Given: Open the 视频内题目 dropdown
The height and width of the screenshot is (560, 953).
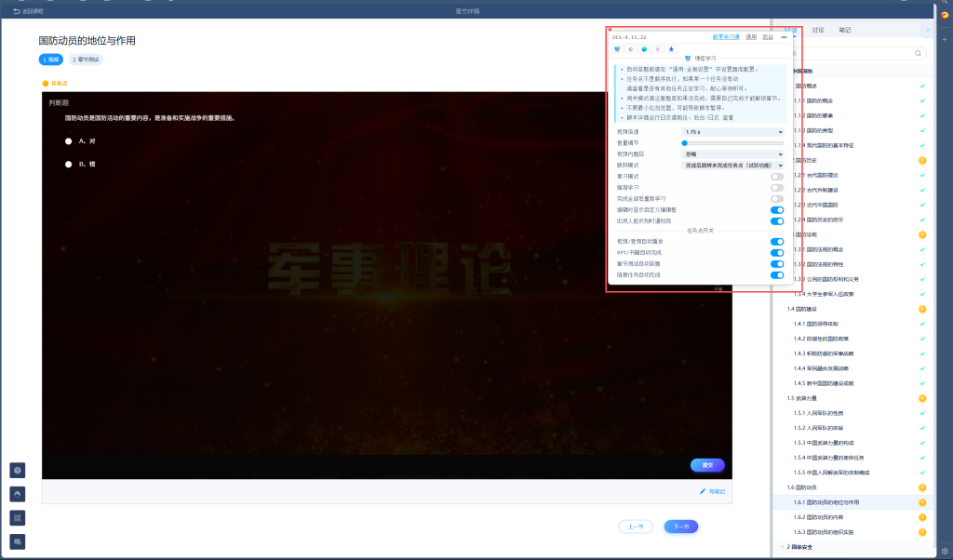Looking at the screenshot, I should (732, 154).
